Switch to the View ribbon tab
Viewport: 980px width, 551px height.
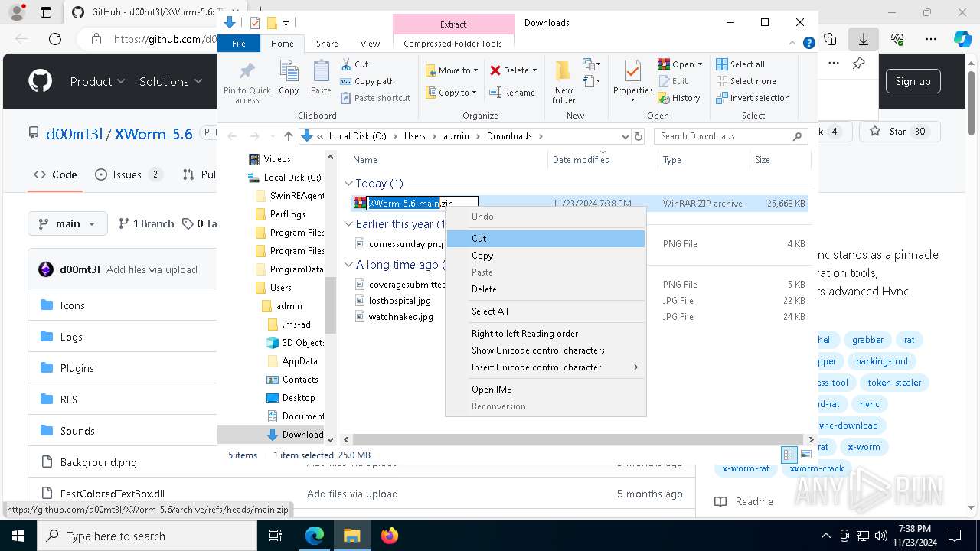pos(370,44)
